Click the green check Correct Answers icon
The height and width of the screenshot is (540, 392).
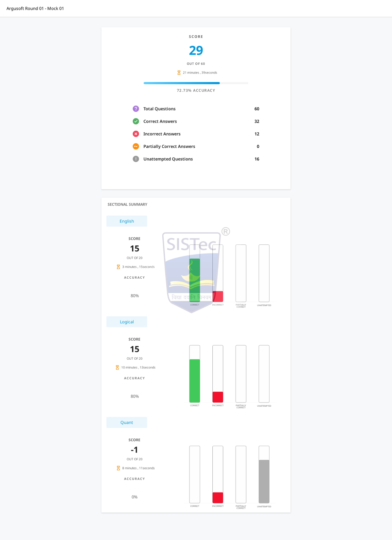point(136,121)
